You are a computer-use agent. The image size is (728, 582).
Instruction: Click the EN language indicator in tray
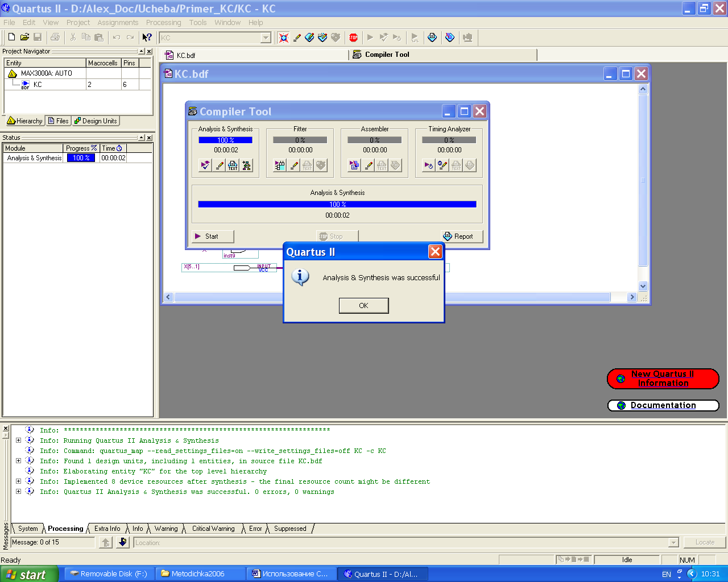point(667,574)
